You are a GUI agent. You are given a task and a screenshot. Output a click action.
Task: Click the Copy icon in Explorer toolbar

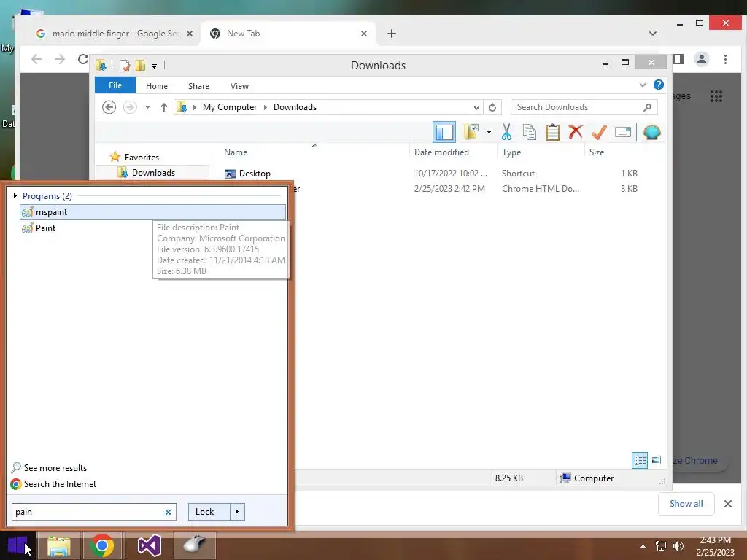530,132
